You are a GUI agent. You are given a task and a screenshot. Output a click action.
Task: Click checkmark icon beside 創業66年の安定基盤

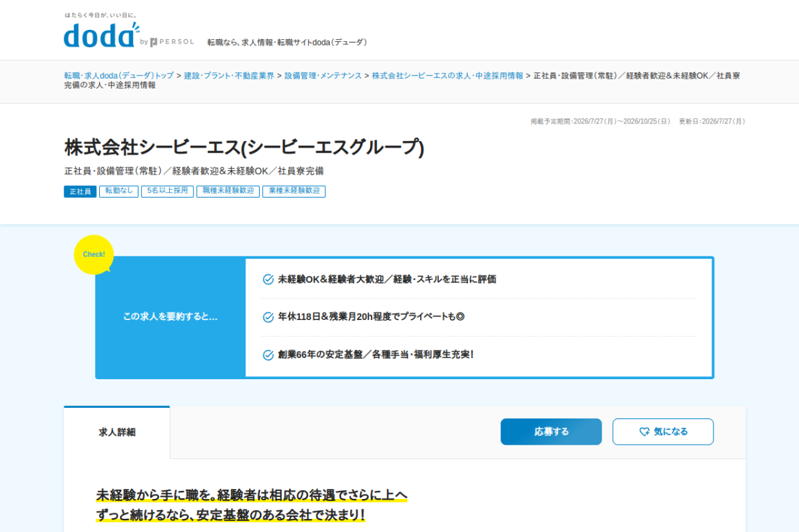(x=268, y=355)
